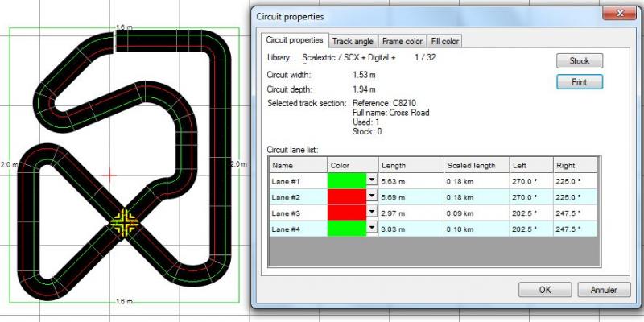Click the green Lane #1 color swatch
Viewport: 644px width, 322px height.
click(x=346, y=180)
